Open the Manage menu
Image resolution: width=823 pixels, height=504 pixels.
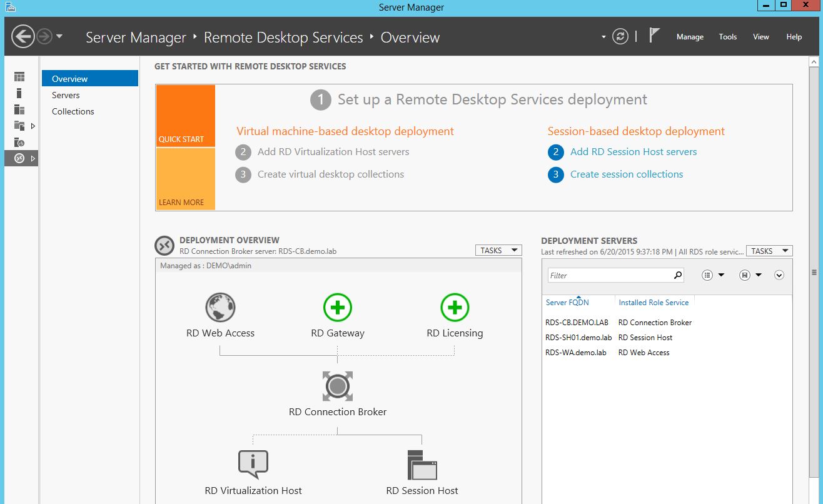pyautogui.click(x=690, y=37)
